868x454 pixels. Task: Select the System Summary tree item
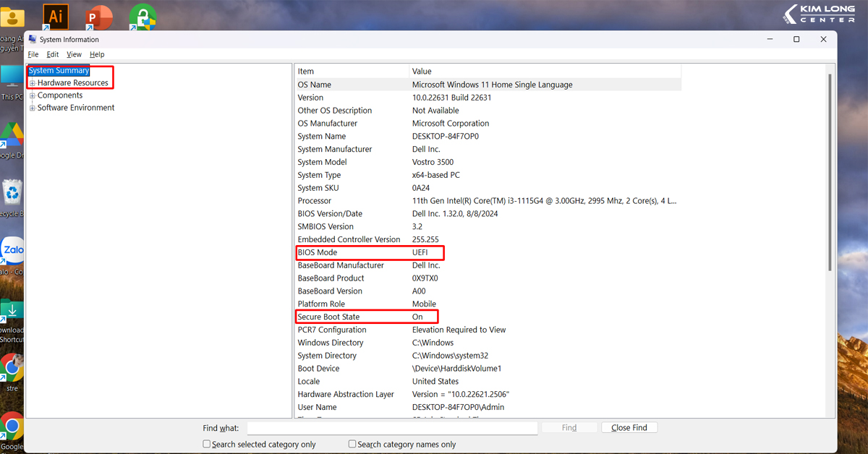point(59,71)
